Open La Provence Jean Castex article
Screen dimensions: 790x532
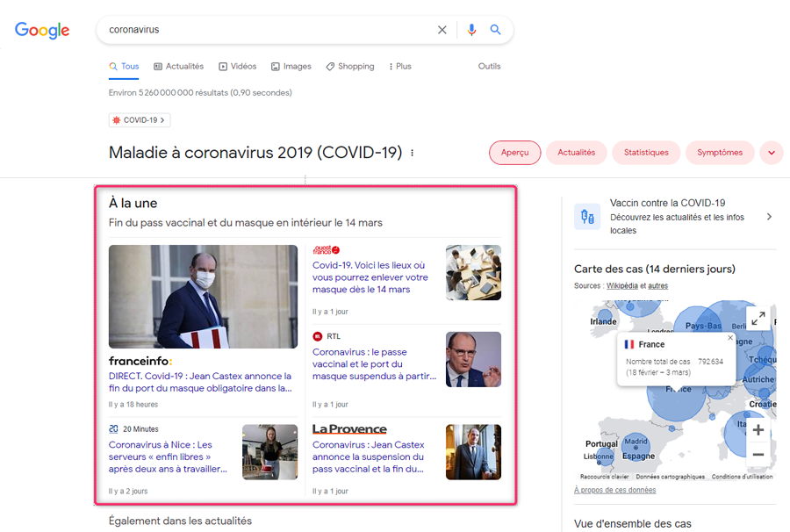369,457
